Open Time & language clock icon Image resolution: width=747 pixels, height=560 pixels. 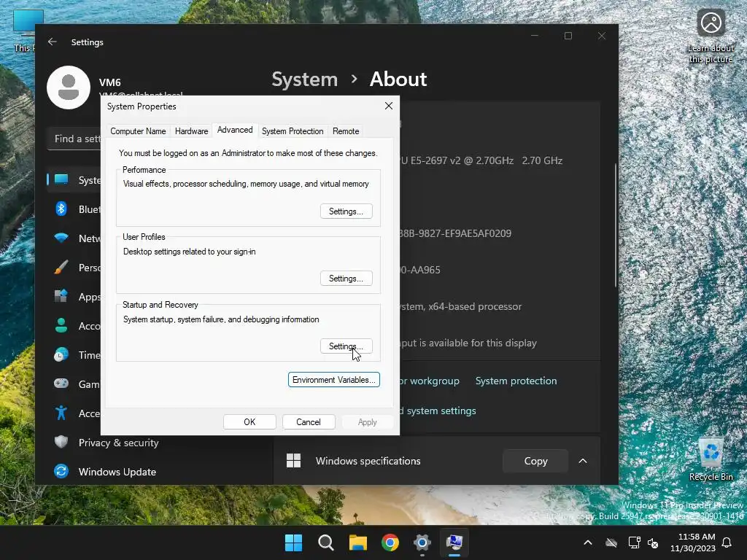pyautogui.click(x=61, y=355)
